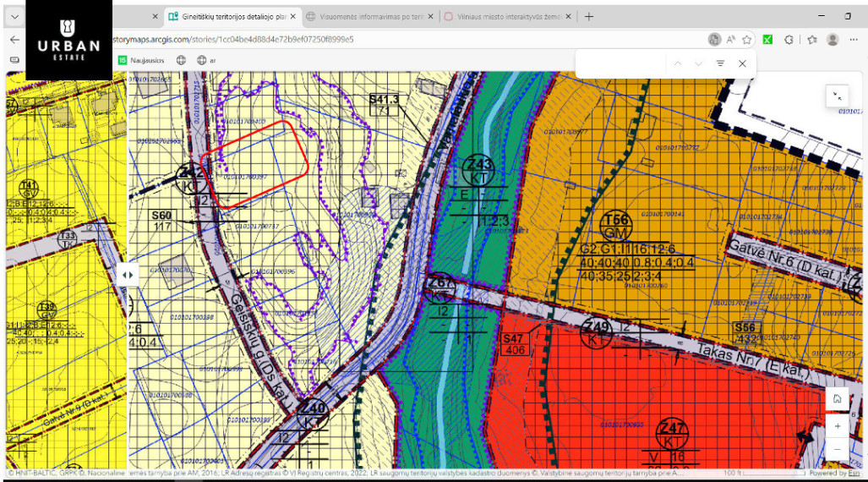
Task: Click the Z67 KT zone marker
Action: click(x=439, y=288)
